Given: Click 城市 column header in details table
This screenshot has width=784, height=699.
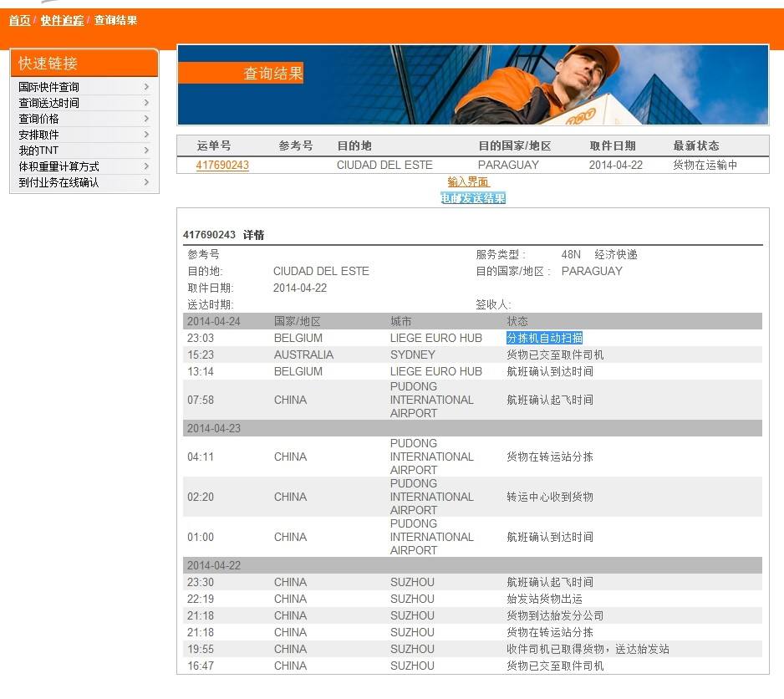Looking at the screenshot, I should 400,321.
